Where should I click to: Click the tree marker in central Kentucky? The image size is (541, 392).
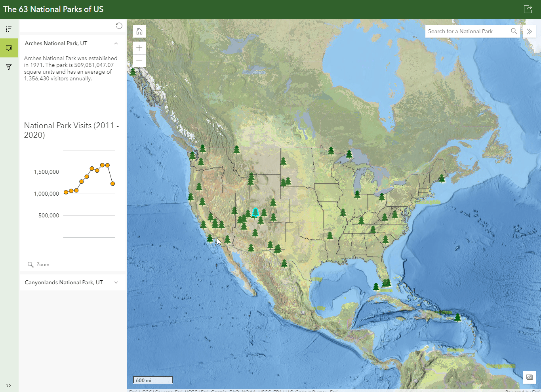(x=361, y=220)
